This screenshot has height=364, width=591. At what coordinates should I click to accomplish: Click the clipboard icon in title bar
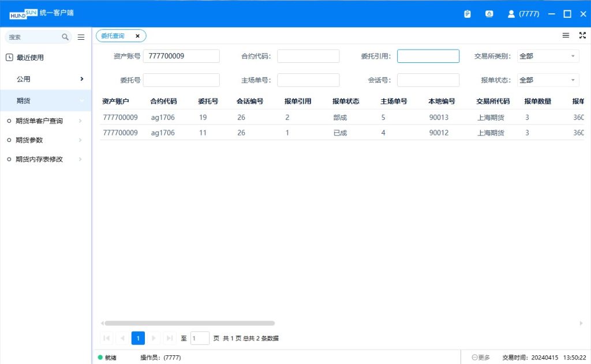click(467, 14)
